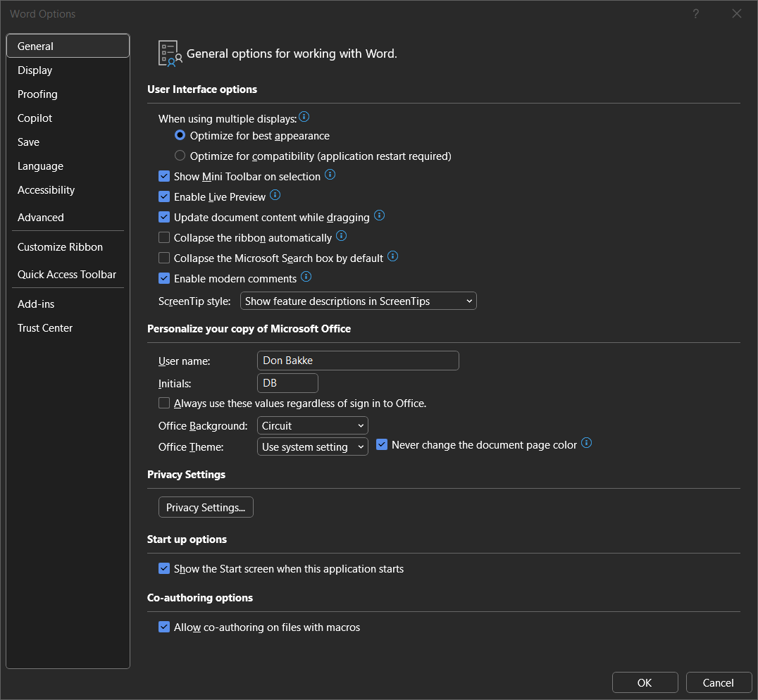Select Optimize for compatibility radio button
This screenshot has width=758, height=700.
tap(180, 156)
